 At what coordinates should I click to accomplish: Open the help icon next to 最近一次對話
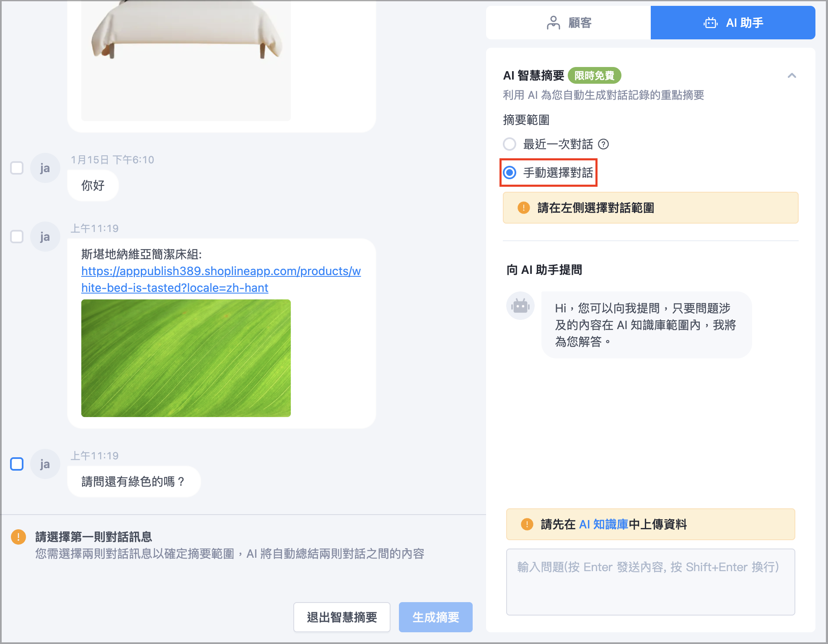[603, 144]
